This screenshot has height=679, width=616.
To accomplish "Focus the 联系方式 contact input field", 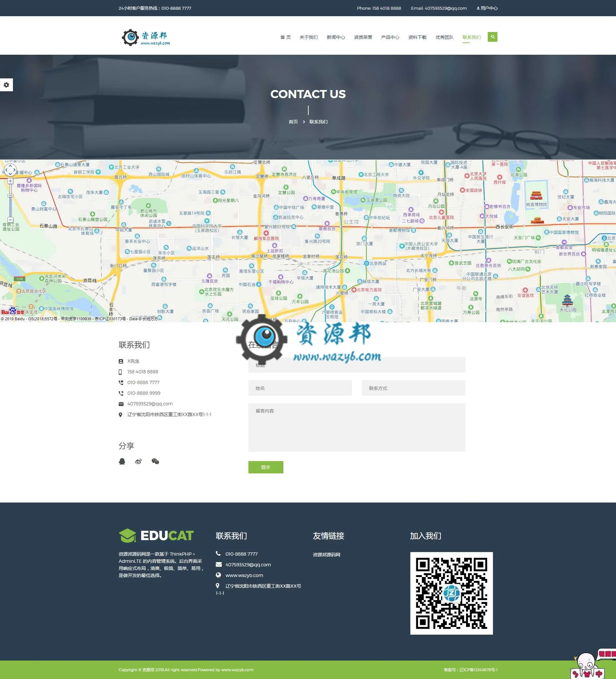I will pos(414,388).
